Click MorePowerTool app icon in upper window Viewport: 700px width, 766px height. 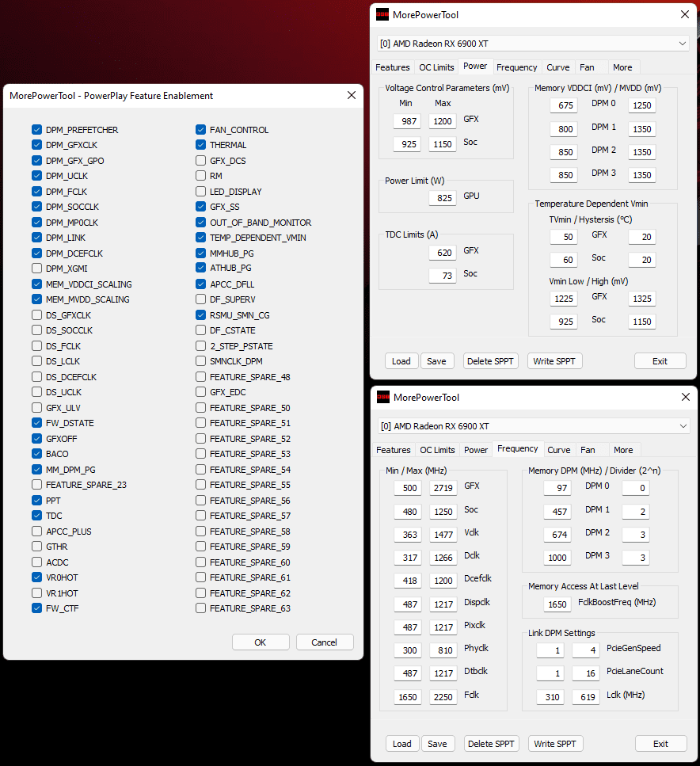pyautogui.click(x=382, y=15)
